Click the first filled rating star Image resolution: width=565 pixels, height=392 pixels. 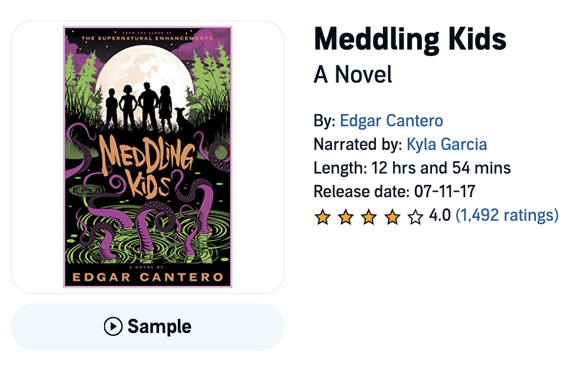[322, 217]
